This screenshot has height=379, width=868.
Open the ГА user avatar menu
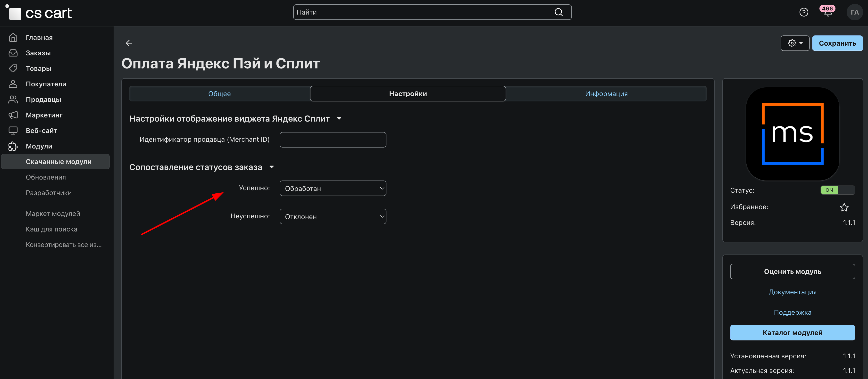[x=854, y=12]
